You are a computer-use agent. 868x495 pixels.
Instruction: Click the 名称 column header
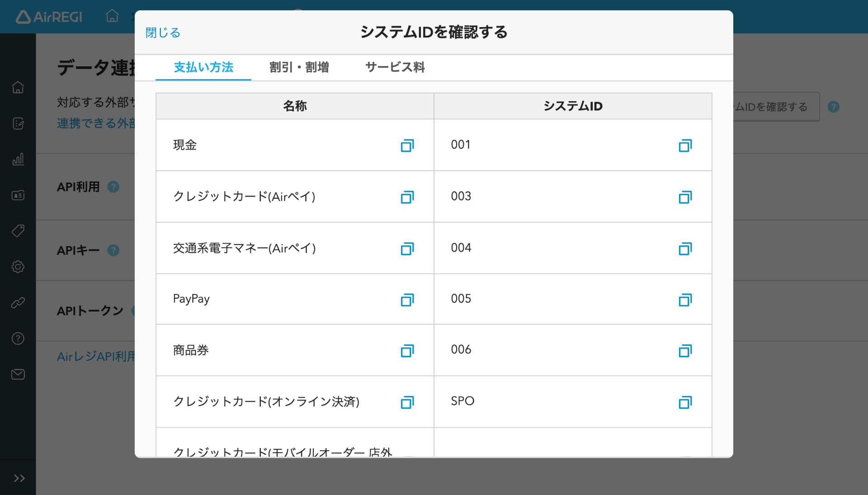click(x=295, y=106)
